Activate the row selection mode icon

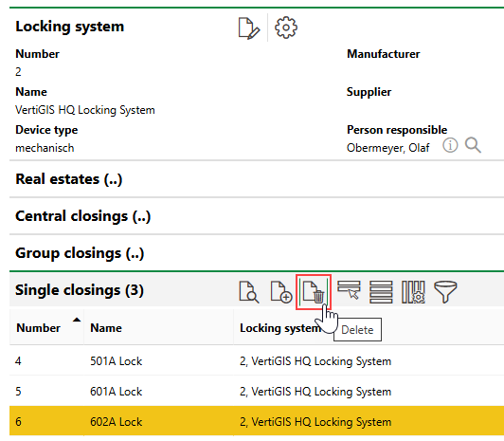click(349, 289)
